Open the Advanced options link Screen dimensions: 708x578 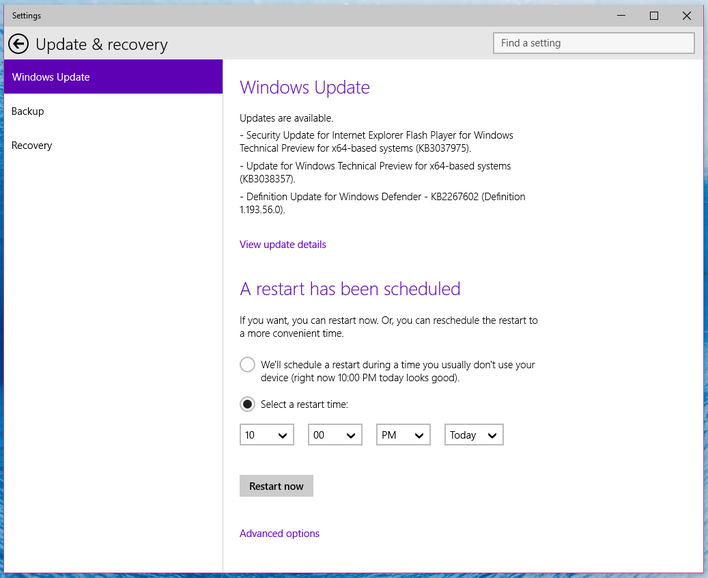279,533
